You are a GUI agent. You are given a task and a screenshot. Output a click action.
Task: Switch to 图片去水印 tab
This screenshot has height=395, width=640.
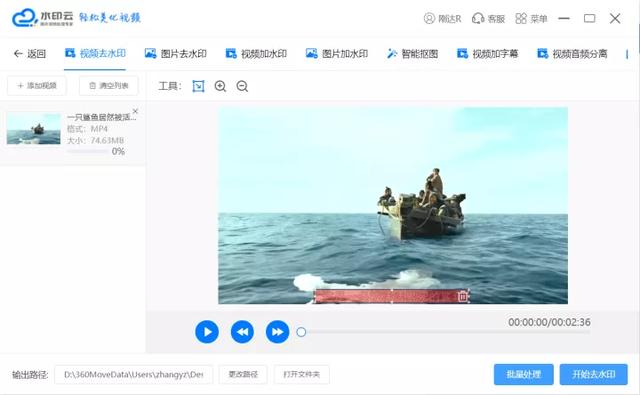coord(176,53)
